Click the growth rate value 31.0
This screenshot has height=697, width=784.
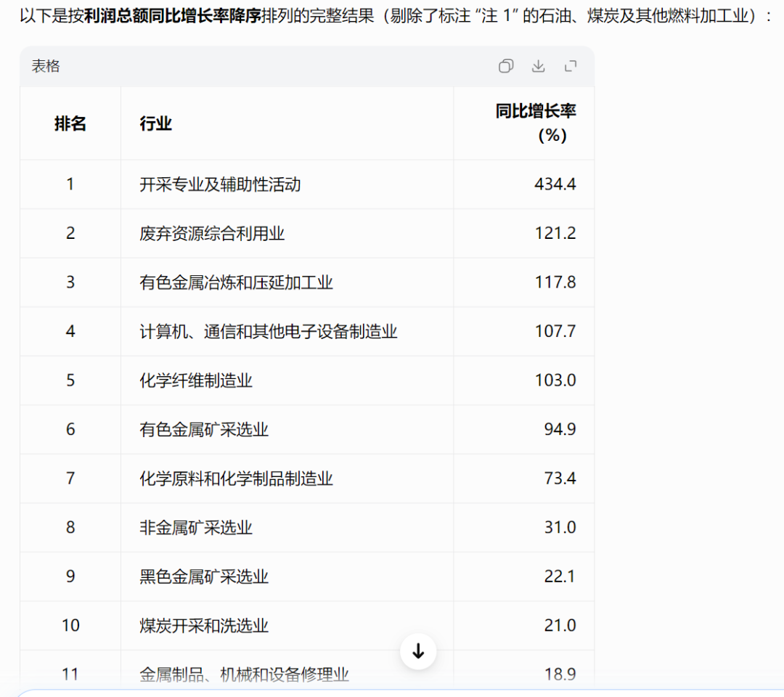560,527
